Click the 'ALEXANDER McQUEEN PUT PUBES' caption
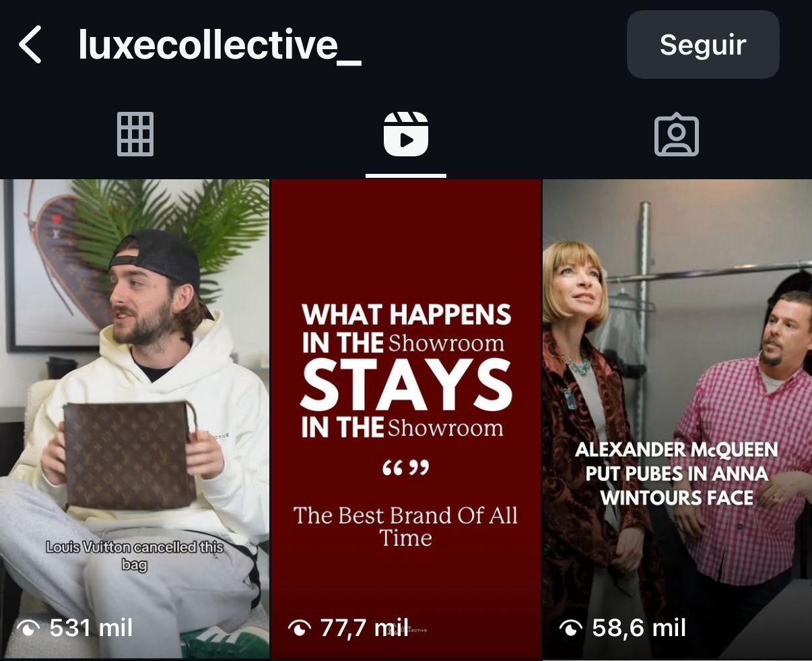 coord(677,474)
